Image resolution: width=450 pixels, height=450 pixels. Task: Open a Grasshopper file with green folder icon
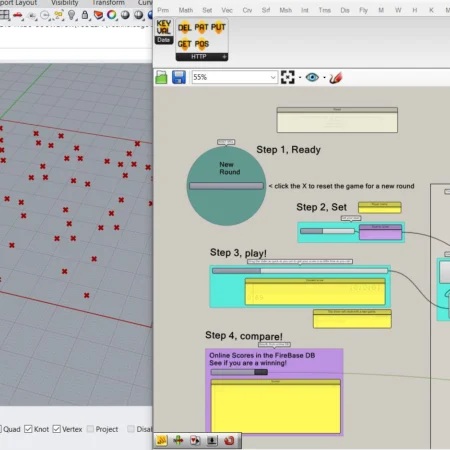[161, 77]
